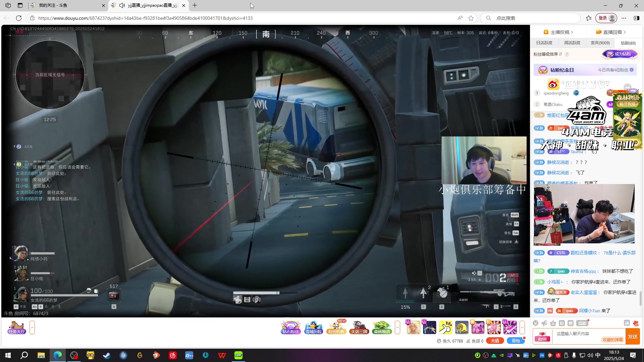The image size is (644, 362).
Task: Open the 粉丝钓鱼 activity icon
Action: (x=336, y=327)
